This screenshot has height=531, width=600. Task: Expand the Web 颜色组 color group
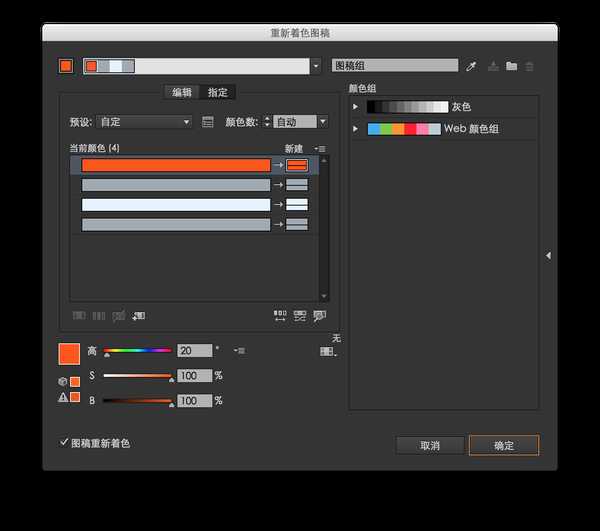coord(355,129)
